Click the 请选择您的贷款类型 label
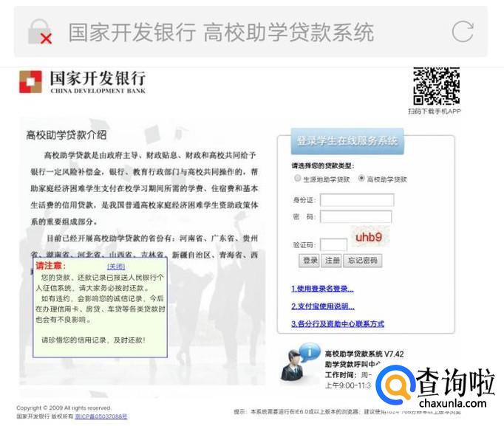 [x=323, y=165]
